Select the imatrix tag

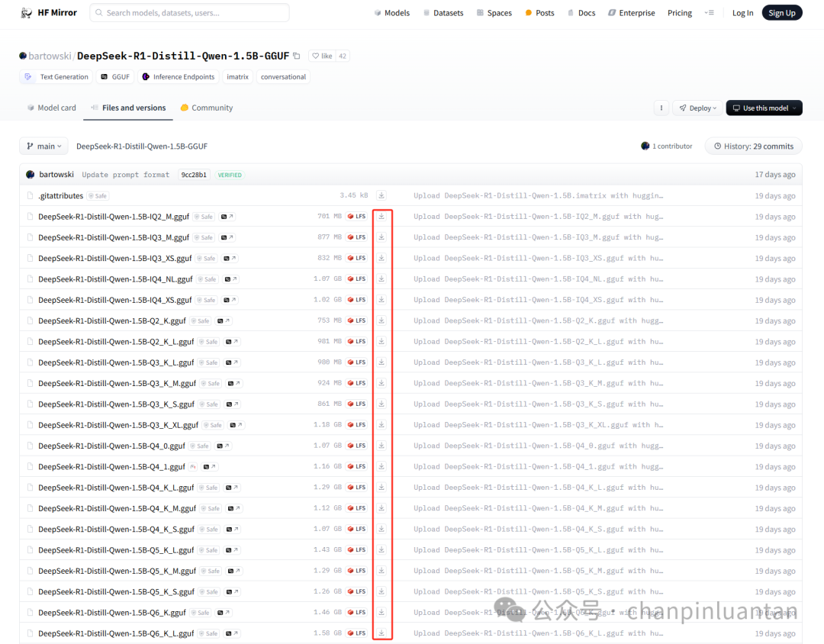[x=237, y=77]
